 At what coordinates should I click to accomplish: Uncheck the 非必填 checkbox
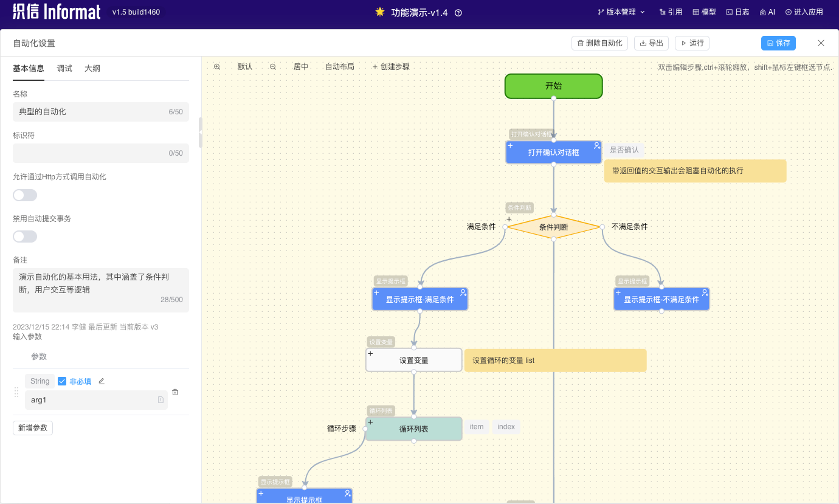62,381
